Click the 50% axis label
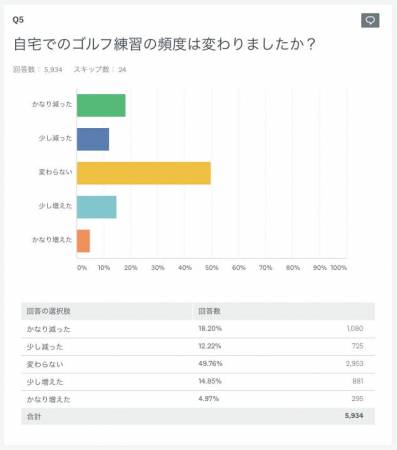 coord(212,268)
